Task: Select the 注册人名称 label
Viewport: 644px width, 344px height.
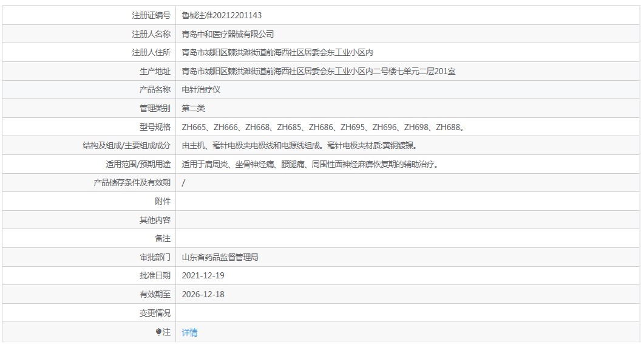Action: pos(151,34)
